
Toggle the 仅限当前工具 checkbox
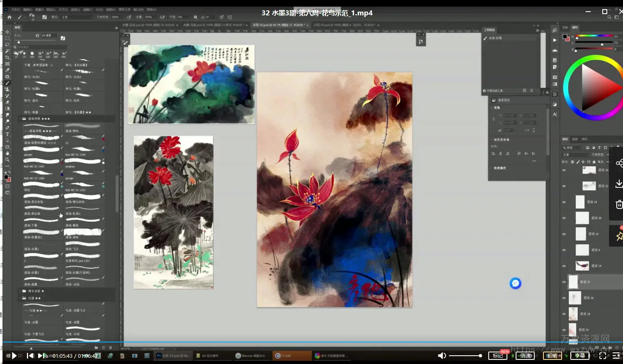484,91
